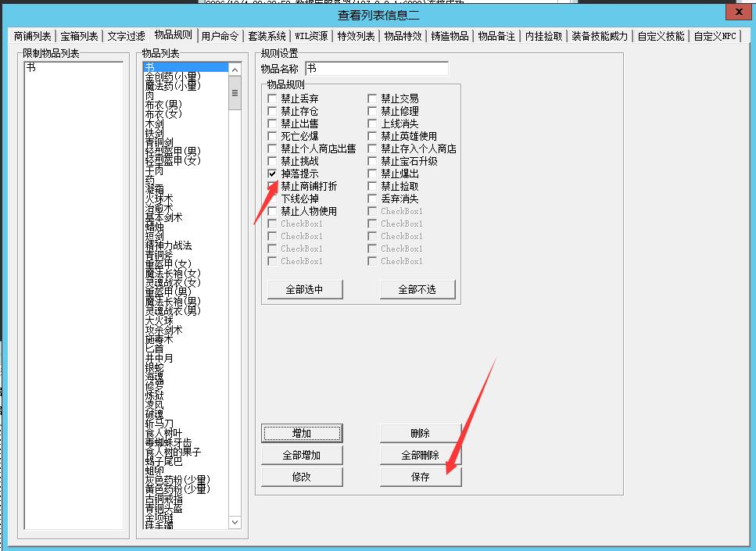Open the 内挂捡取 tab
756x551 pixels.
543,36
